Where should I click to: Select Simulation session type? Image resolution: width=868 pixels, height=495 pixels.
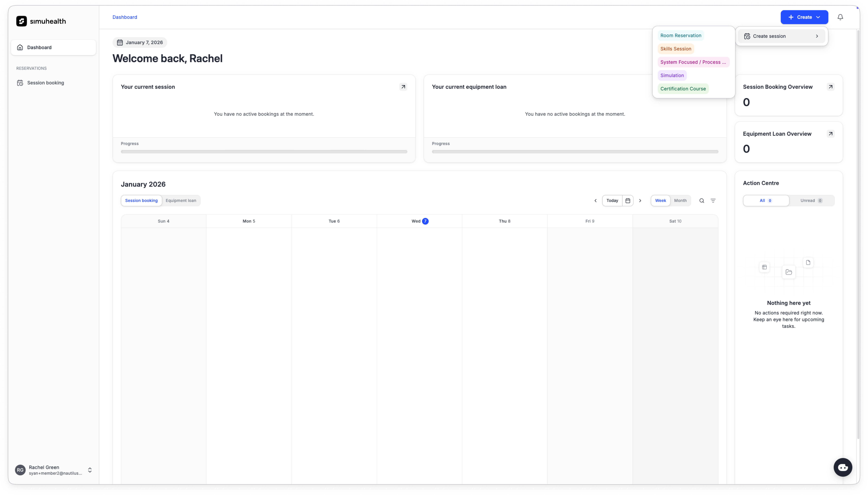672,75
